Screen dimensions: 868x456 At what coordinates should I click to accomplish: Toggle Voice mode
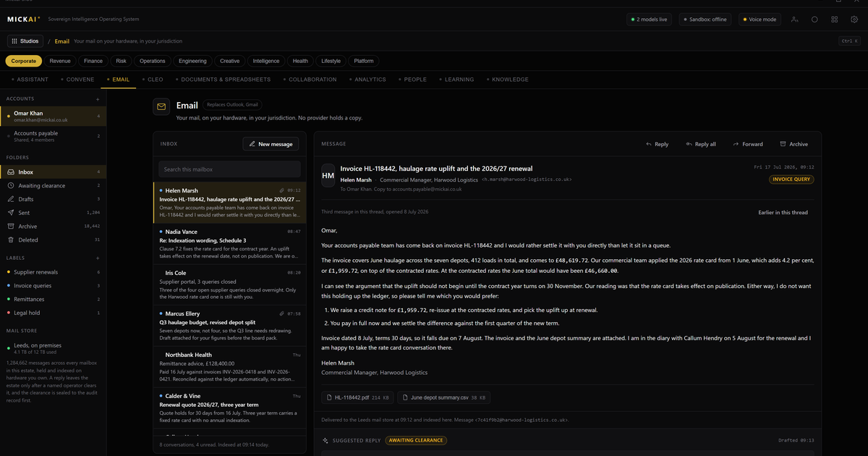[x=759, y=20]
